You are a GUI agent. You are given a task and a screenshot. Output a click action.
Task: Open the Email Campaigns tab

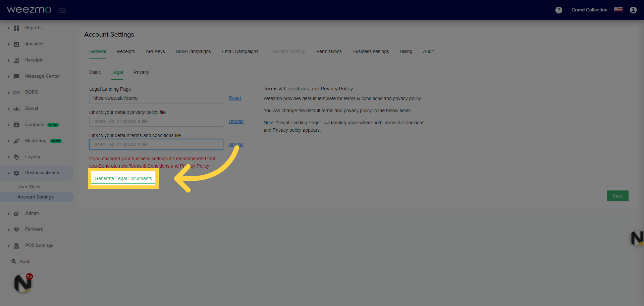[x=240, y=51]
